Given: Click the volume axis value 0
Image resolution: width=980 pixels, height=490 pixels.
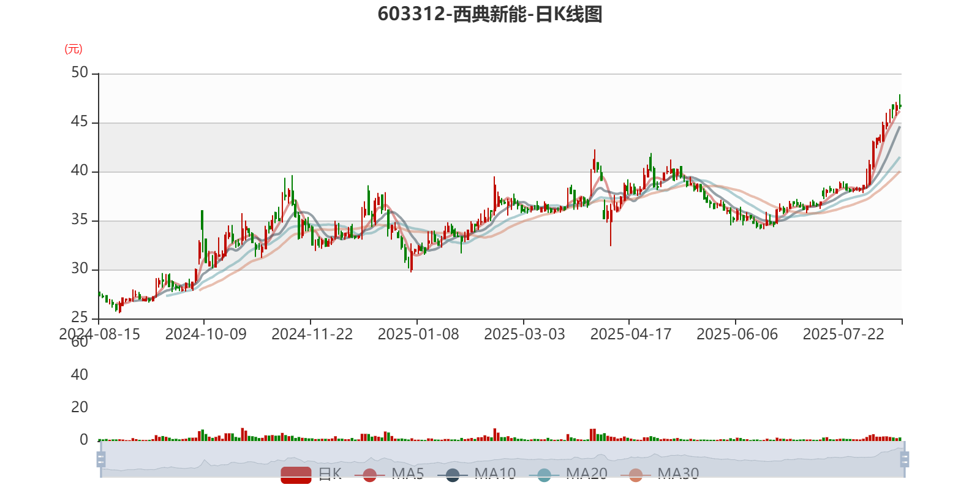Looking at the screenshot, I should 84,440.
